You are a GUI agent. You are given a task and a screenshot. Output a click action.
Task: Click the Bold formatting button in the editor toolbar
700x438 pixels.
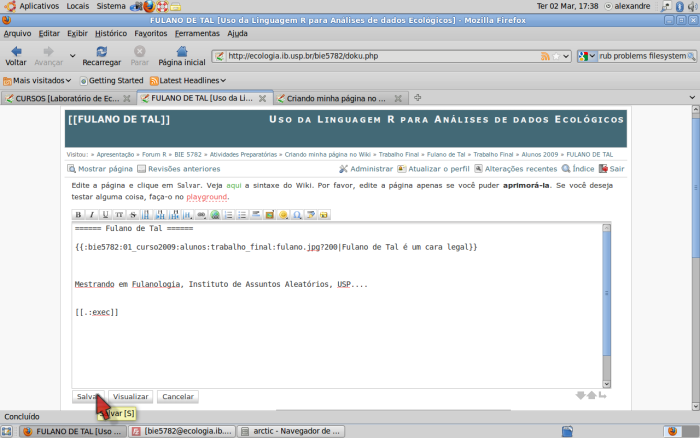click(78, 215)
